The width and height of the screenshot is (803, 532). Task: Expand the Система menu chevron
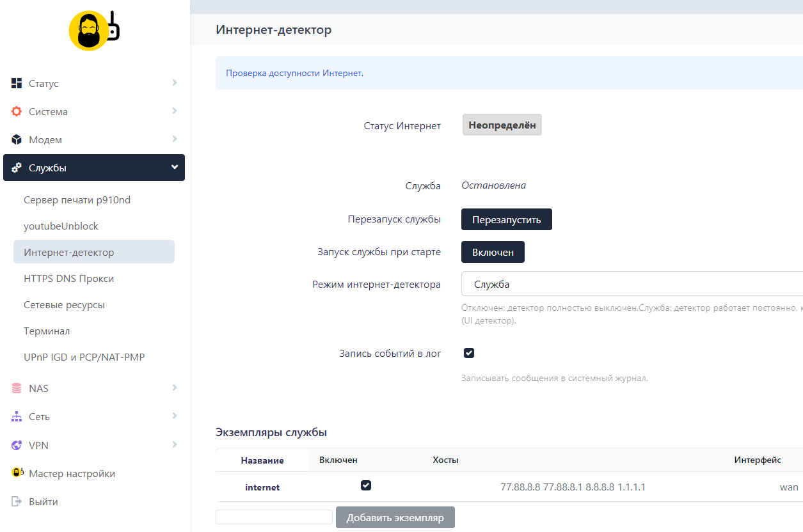(x=175, y=111)
